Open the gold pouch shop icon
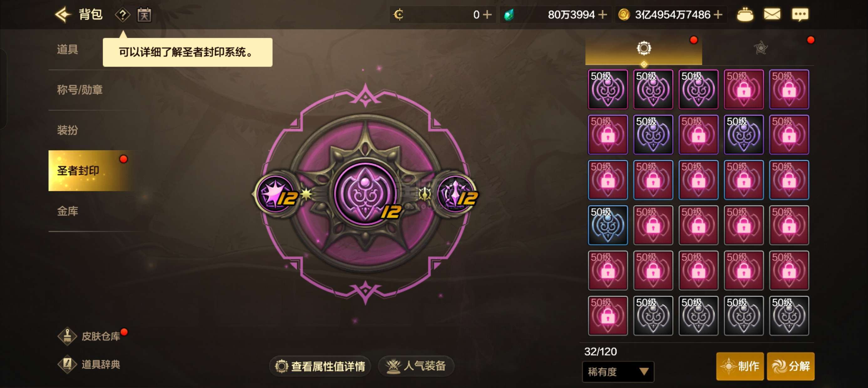This screenshot has height=388, width=868. click(745, 15)
